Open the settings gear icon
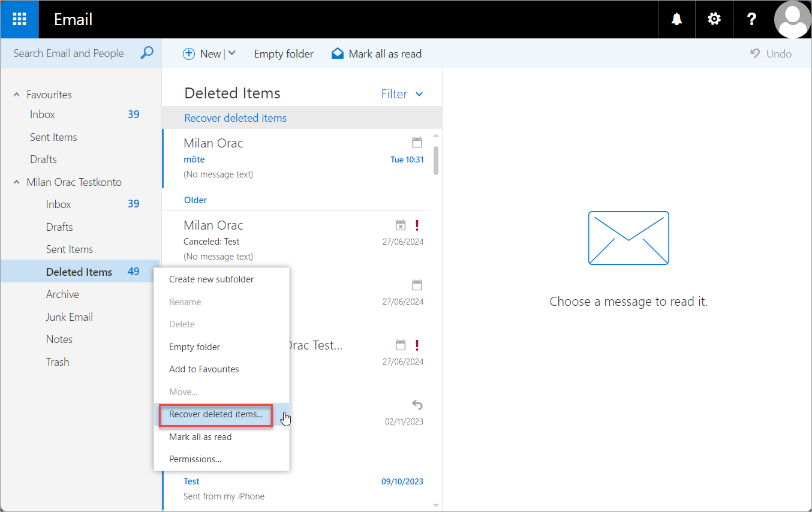Viewport: 812px width, 512px height. pos(714,19)
